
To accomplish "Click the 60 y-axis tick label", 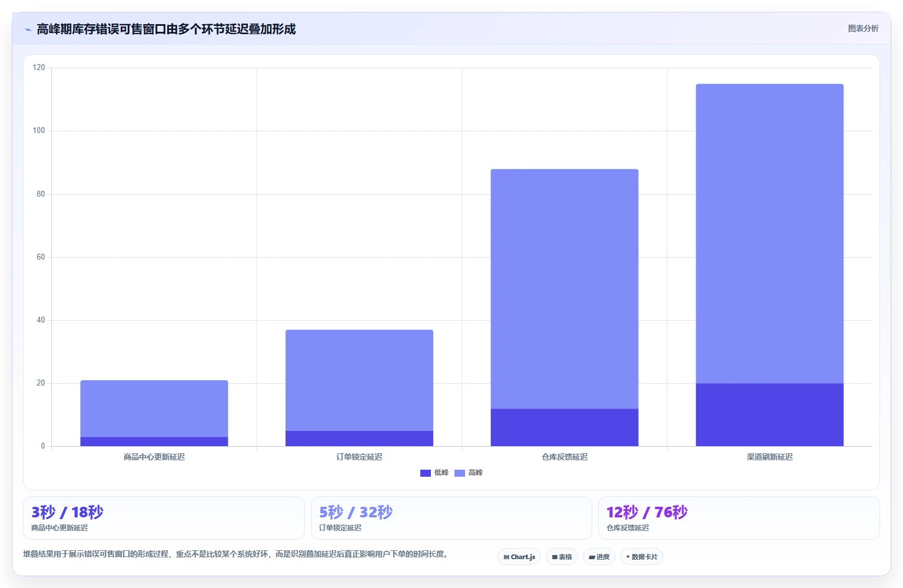I will point(41,257).
